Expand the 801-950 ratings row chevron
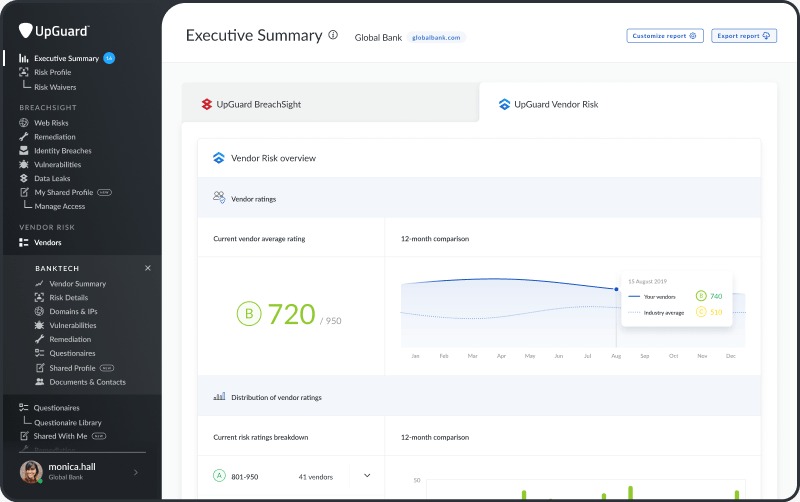 coord(367,475)
